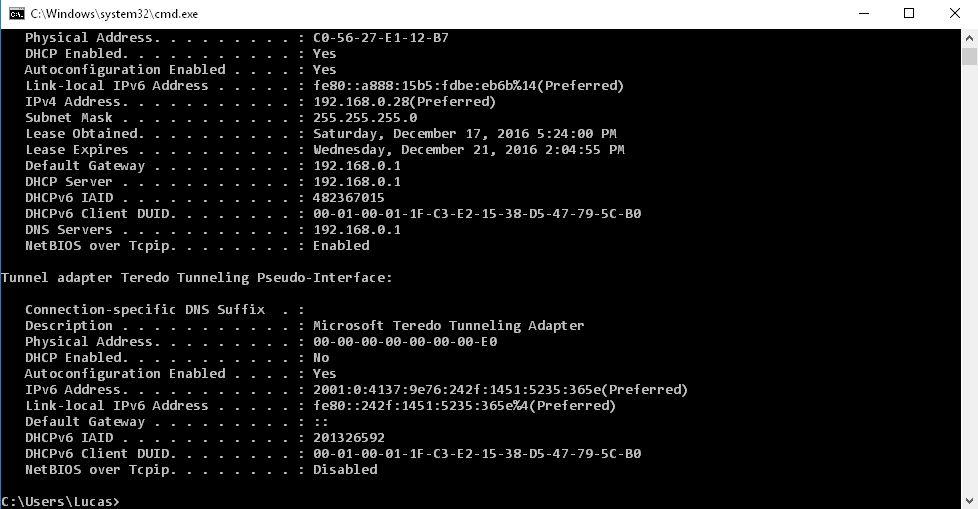The height and width of the screenshot is (509, 978).
Task: Click the Microsoft Teredo Tunneling Adapter description
Action: click(448, 326)
